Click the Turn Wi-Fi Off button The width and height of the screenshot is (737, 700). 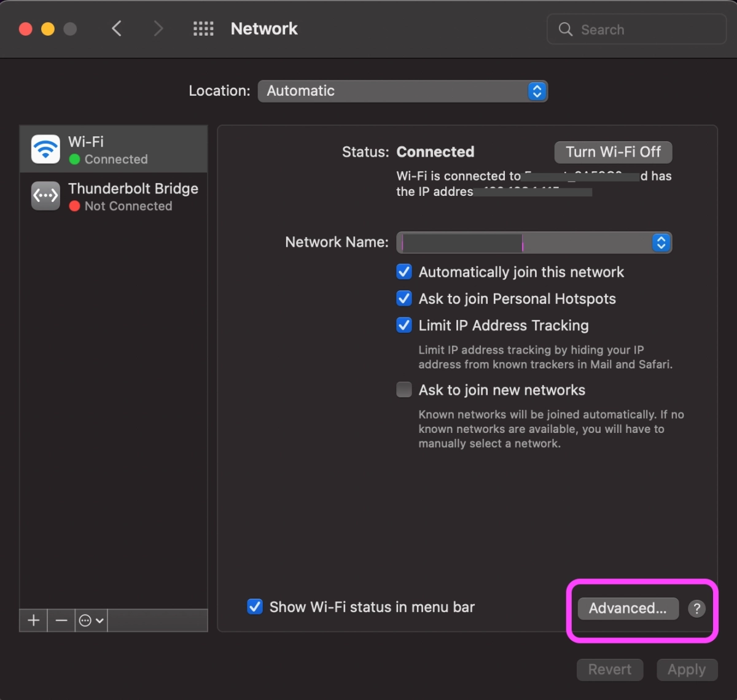pos(612,152)
